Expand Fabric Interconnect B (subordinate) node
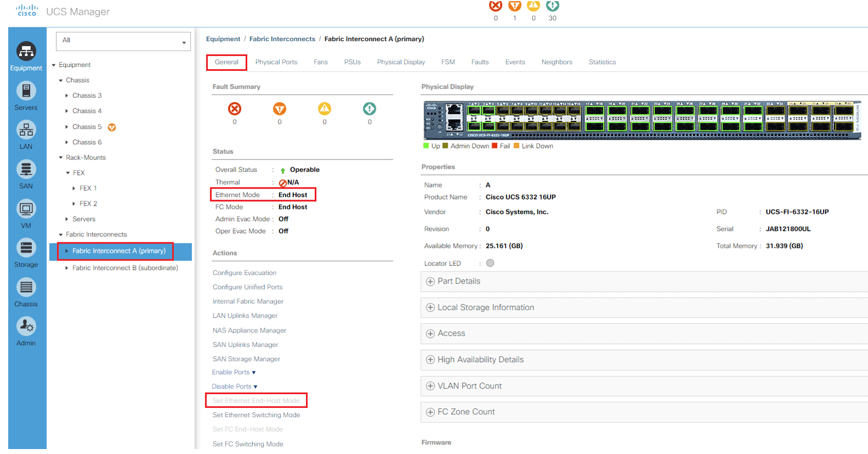Image resolution: width=868 pixels, height=454 pixels. 67,268
